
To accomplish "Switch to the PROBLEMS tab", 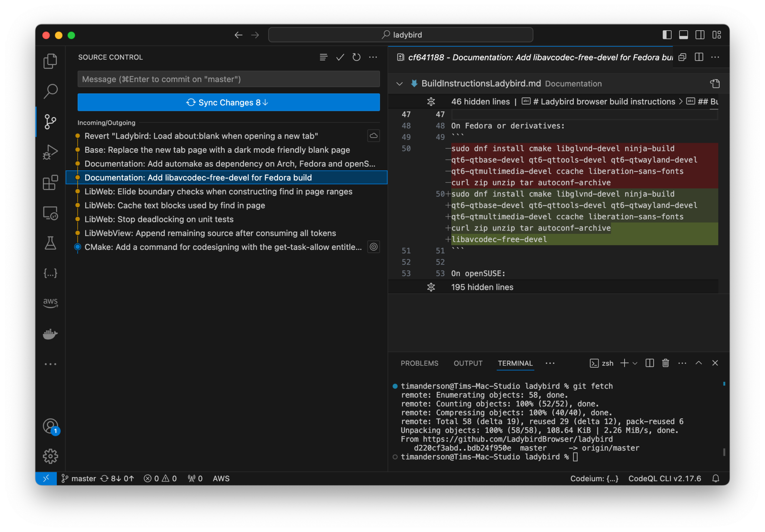I will pos(419,363).
